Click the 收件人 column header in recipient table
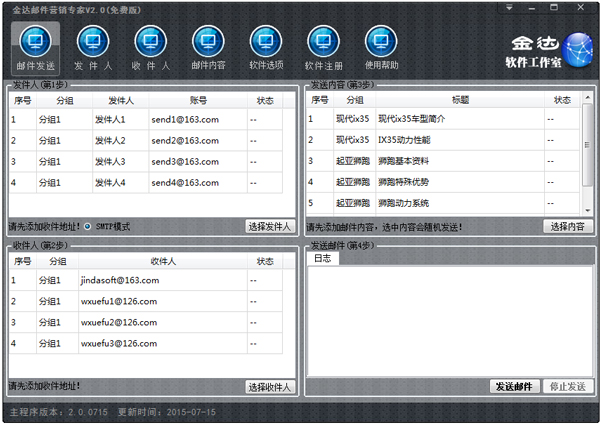This screenshot has width=600, height=424. [163, 261]
